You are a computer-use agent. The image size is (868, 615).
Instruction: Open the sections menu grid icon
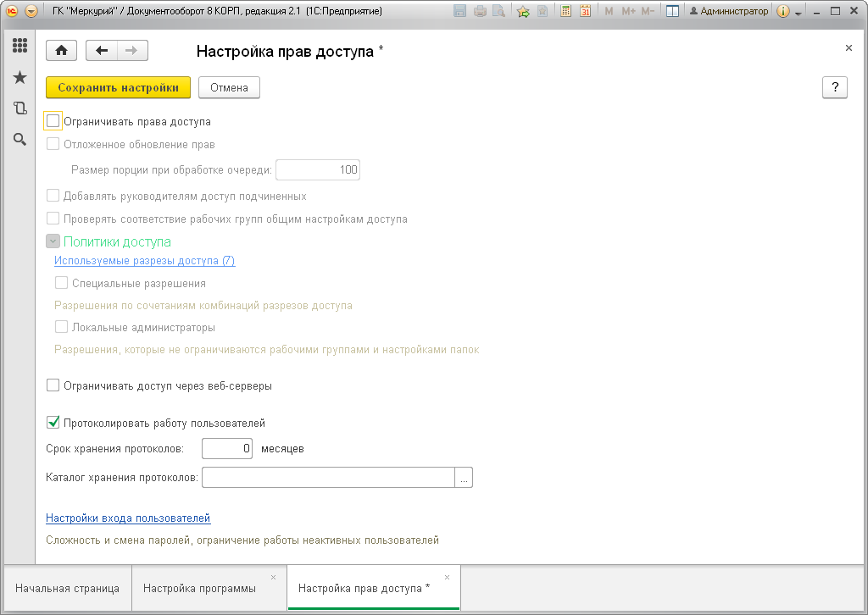(20, 46)
